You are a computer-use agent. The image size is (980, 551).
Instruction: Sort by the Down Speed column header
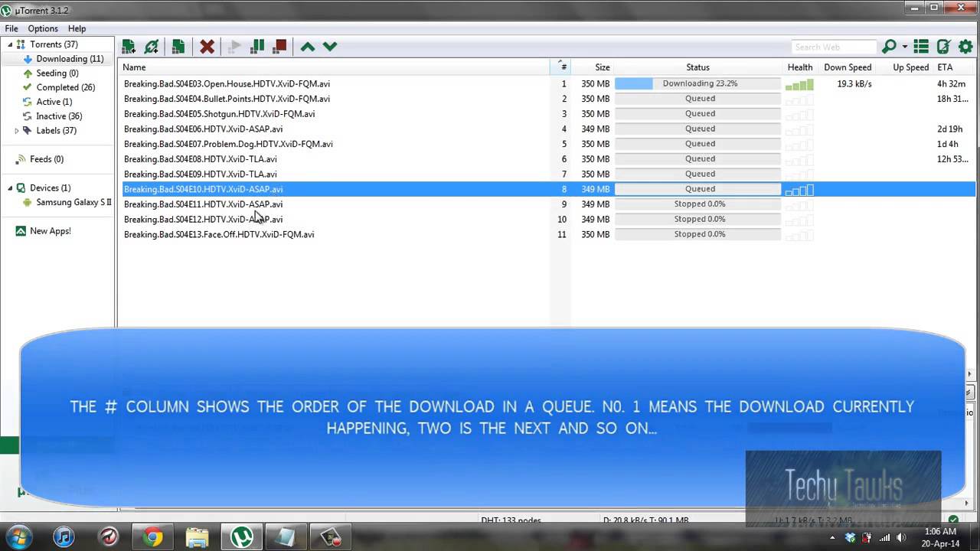(x=848, y=67)
